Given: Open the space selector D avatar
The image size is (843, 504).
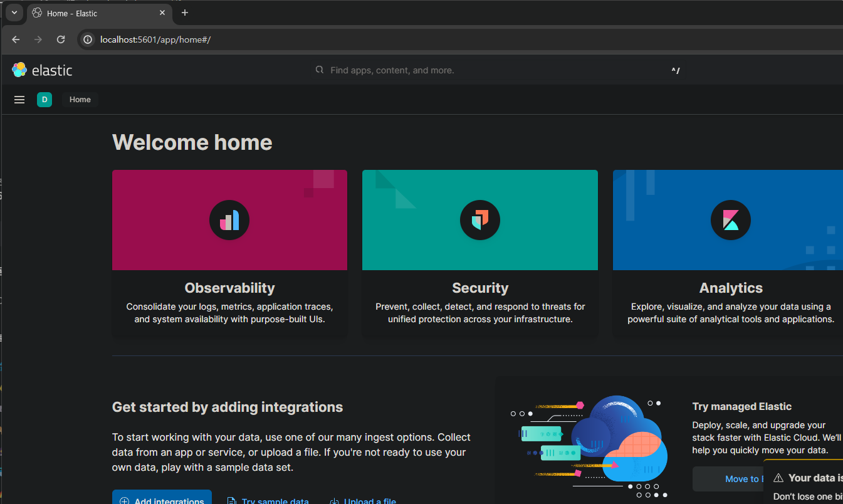Looking at the screenshot, I should [45, 100].
